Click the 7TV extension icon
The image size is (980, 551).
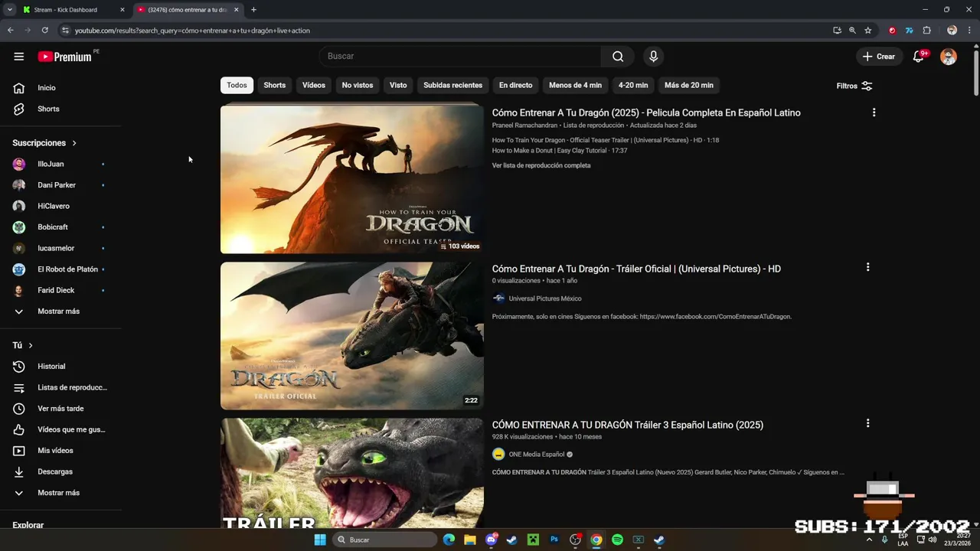click(x=909, y=31)
